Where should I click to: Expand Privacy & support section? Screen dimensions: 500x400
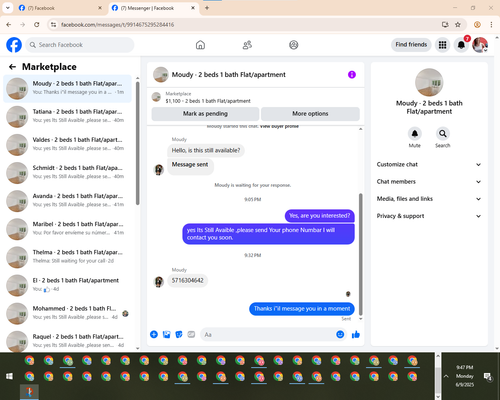click(429, 216)
